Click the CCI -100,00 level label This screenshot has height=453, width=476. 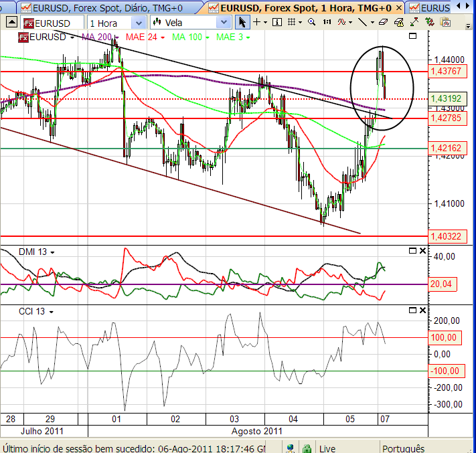click(447, 371)
